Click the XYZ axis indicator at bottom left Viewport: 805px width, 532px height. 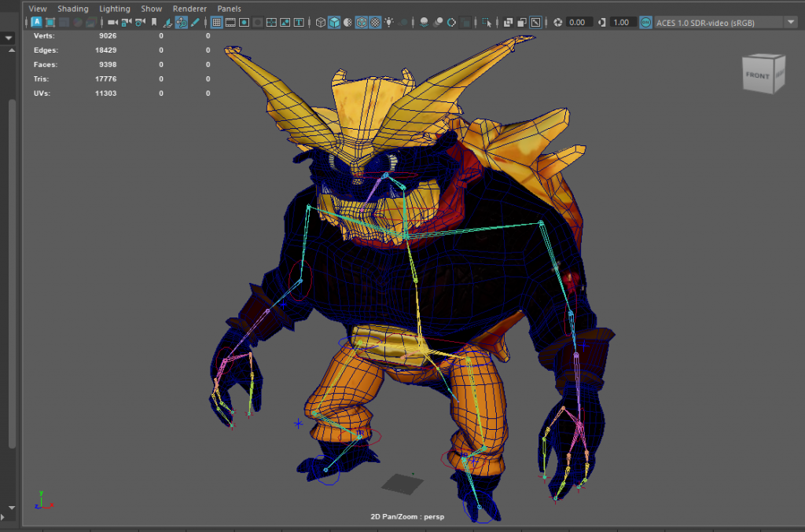[44, 501]
